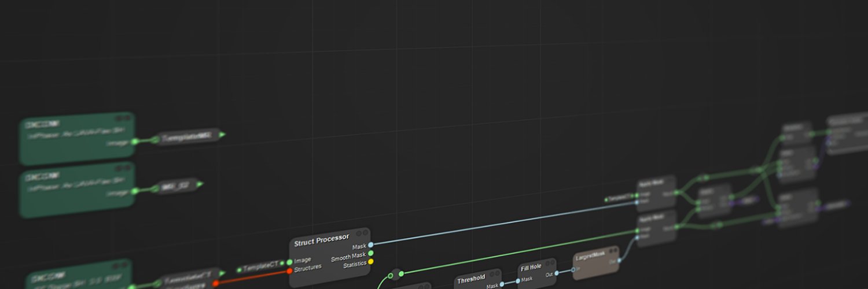The image size is (868, 289).
Task: Click the TemplateCT tag beside upper Apply Mask
Action: click(619, 199)
